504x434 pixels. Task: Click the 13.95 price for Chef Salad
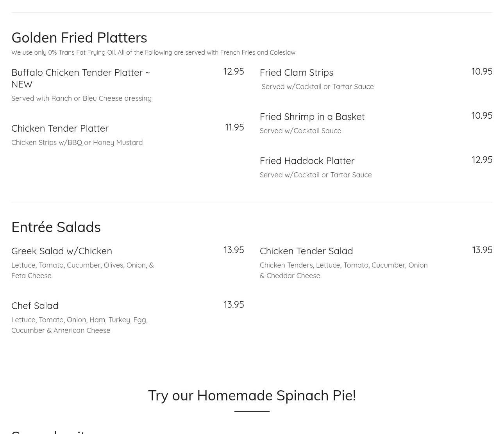click(234, 305)
